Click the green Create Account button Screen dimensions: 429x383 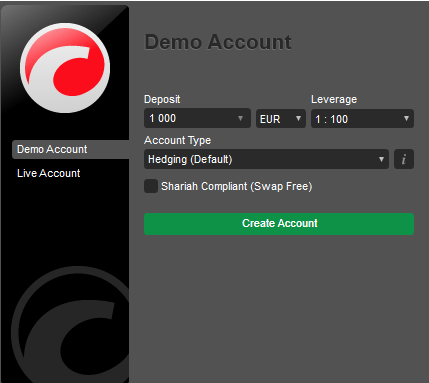coord(279,224)
